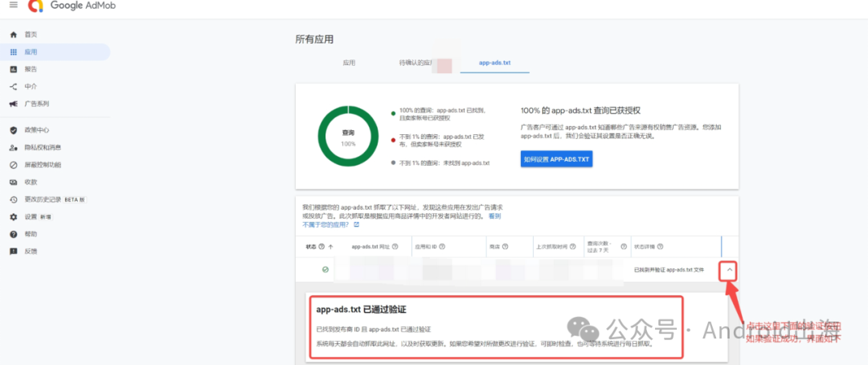Open 应用 apps grid icon in sidebar
This screenshot has width=868, height=365.
tap(14, 52)
